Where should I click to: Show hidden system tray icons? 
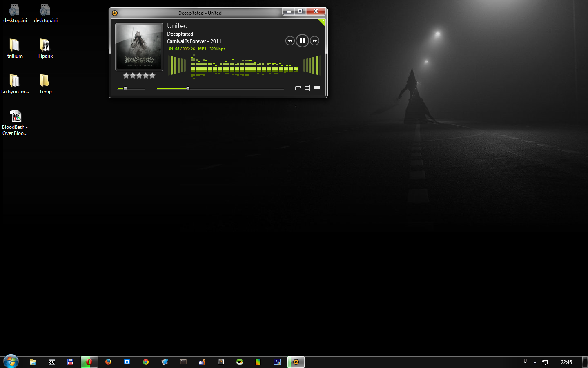pos(535,362)
